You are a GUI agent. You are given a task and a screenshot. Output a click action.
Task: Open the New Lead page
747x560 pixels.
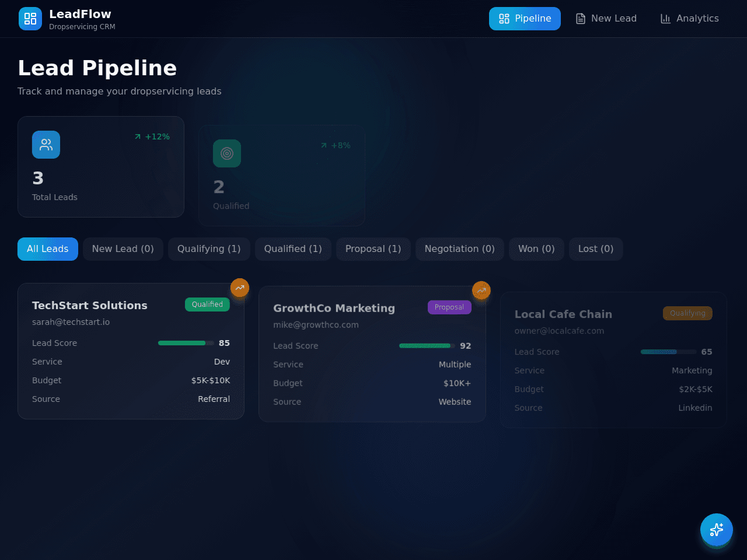(x=606, y=19)
